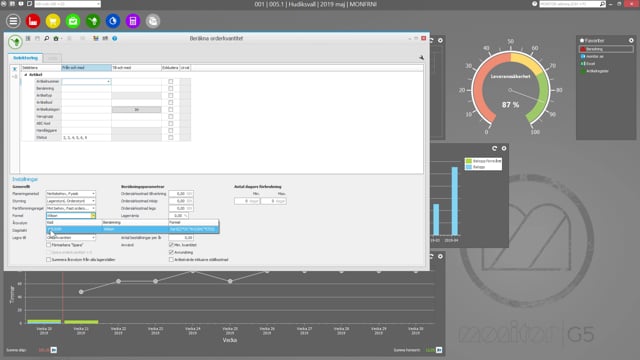Open settings gear of the line chart widget

coord(440,256)
